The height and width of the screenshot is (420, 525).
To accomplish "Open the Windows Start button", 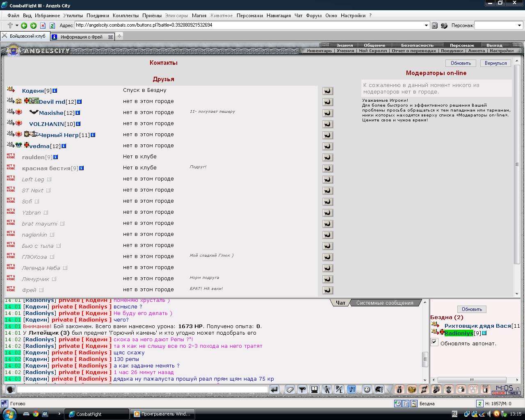I will [x=9, y=414].
